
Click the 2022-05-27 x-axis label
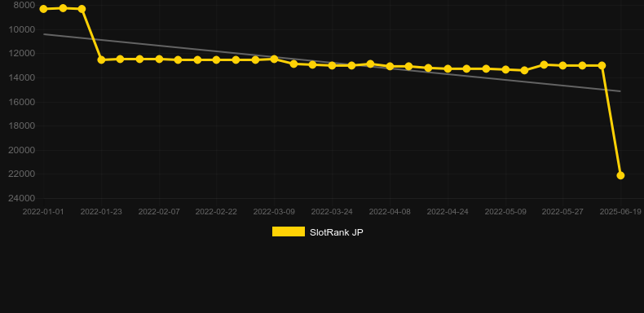[x=562, y=212]
